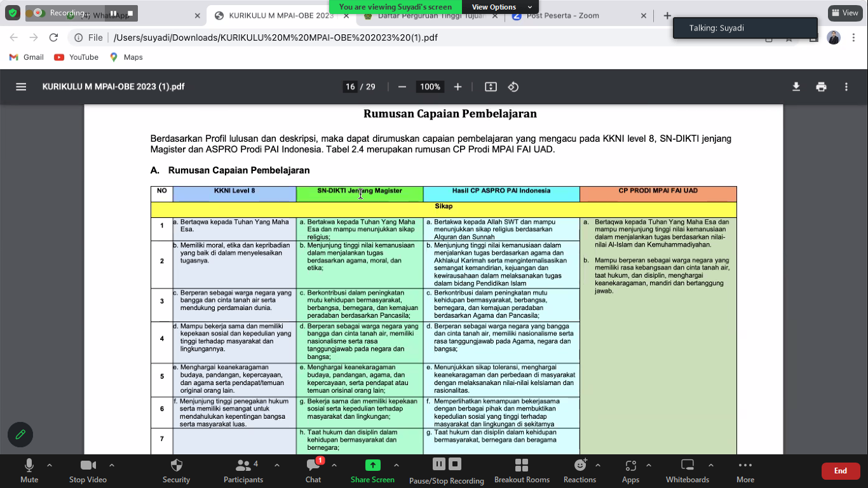This screenshot has height=488, width=868.
Task: Click the CP PRODI MPAI FAI UAD header
Action: coord(658,194)
